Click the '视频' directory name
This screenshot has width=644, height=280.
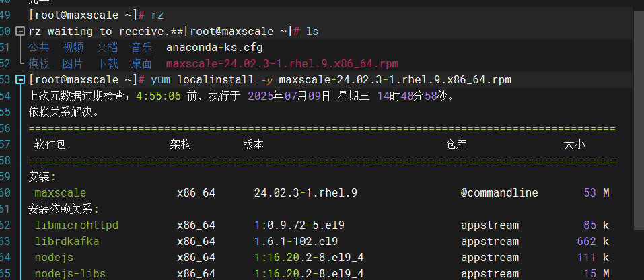click(x=73, y=48)
